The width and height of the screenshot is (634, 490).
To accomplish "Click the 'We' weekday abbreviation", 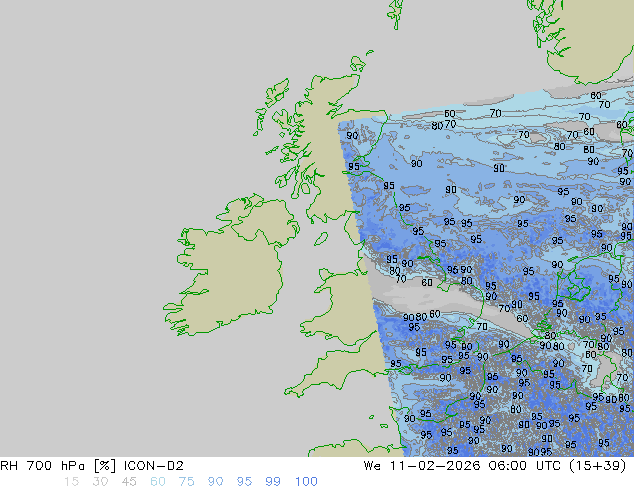I will click(x=372, y=466).
